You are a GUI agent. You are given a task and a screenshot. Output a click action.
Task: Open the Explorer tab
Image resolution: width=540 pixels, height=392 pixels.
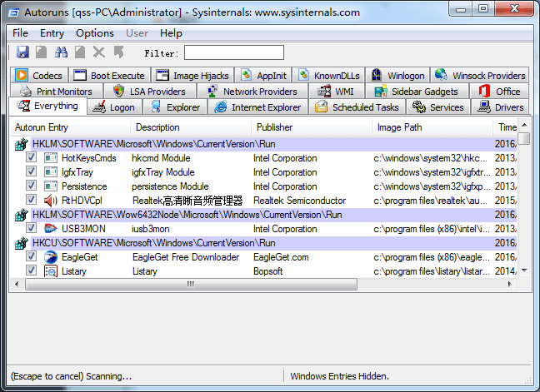pyautogui.click(x=175, y=107)
